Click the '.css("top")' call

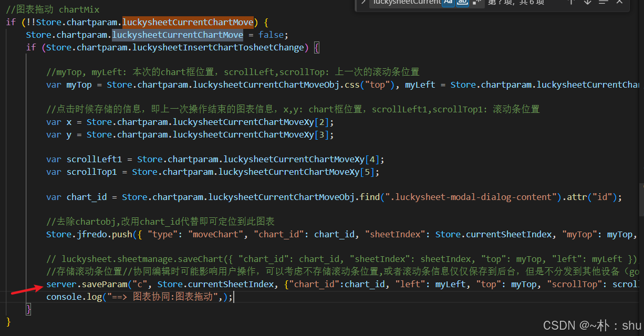pos(368,85)
